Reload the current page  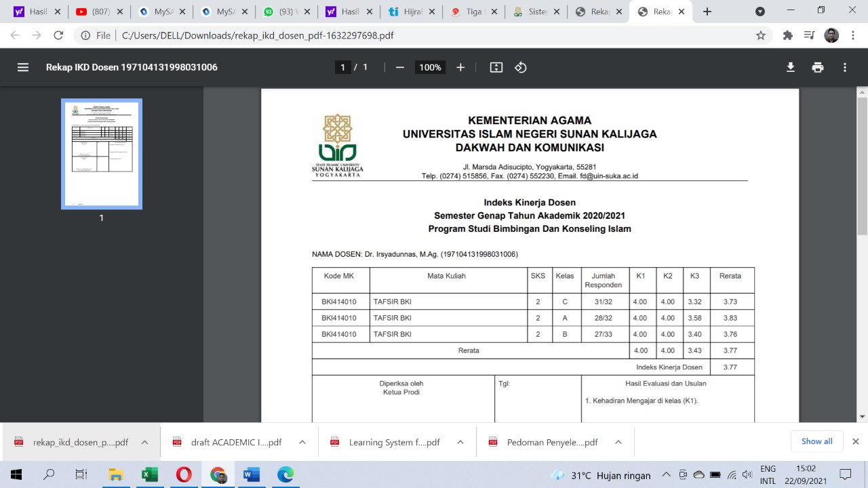[58, 35]
